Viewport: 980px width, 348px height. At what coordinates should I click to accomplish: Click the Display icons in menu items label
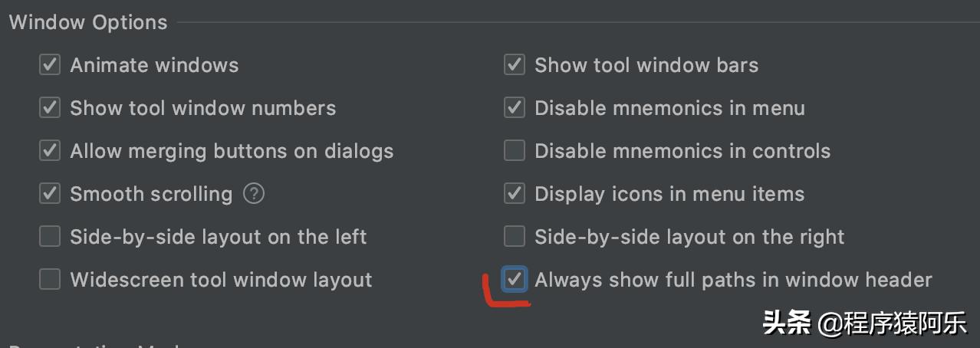669,194
